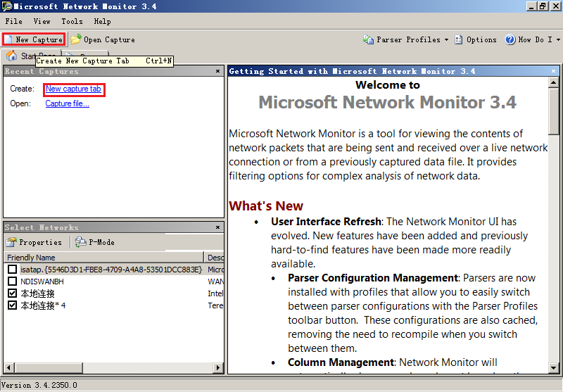Click the Getting Started scroll down arrow
This screenshot has height=392, width=563.
tap(553, 368)
